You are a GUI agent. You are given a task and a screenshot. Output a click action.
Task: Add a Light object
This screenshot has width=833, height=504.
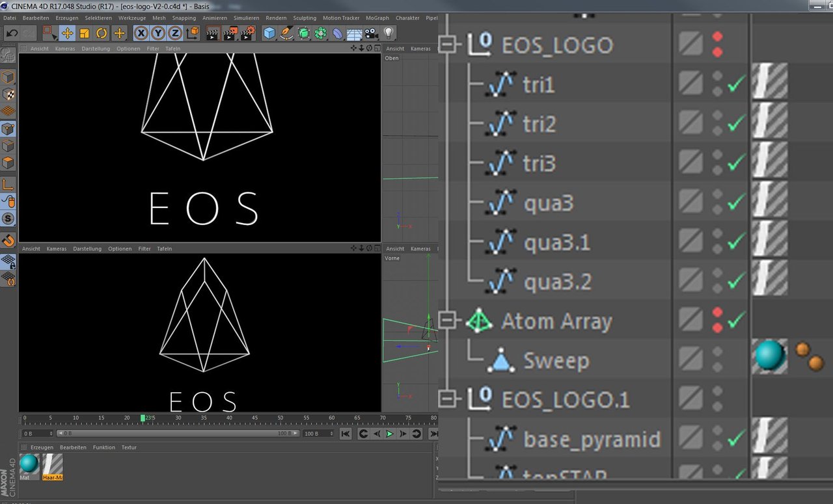tap(389, 33)
